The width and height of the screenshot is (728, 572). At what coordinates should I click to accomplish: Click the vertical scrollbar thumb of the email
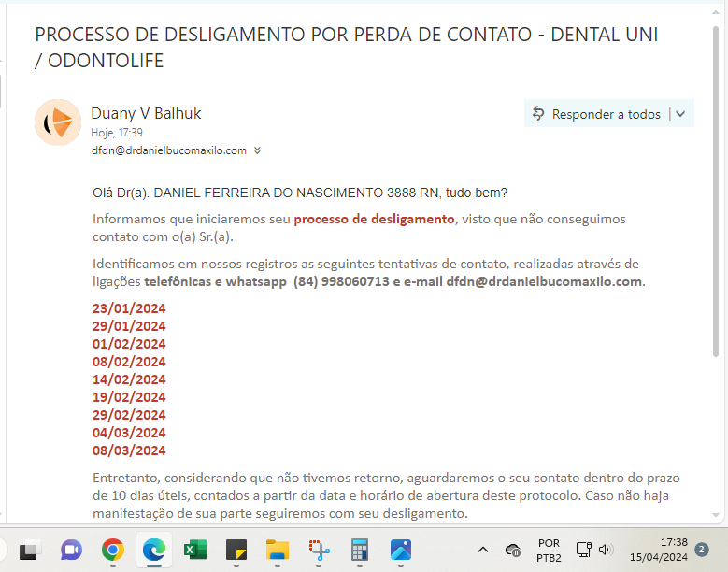[716, 192]
